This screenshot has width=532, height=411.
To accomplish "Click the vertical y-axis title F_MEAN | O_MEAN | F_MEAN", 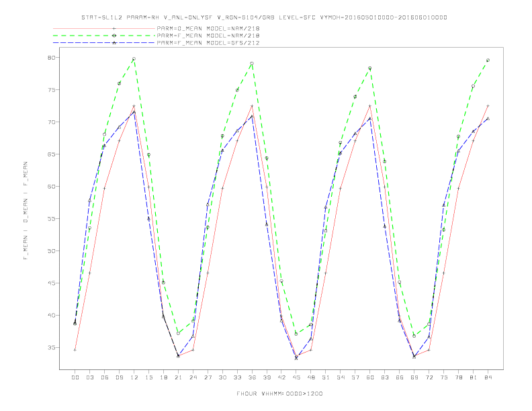I will pos(26,211).
